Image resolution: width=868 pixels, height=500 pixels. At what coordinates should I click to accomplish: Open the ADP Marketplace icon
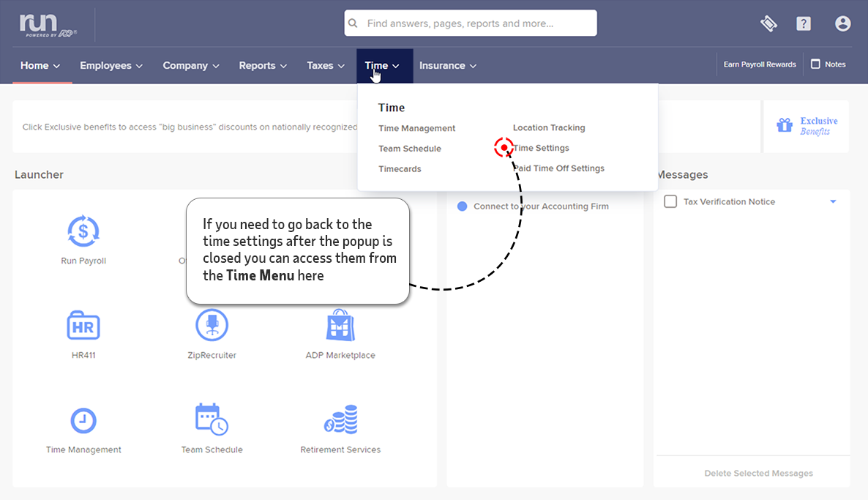pyautogui.click(x=340, y=326)
